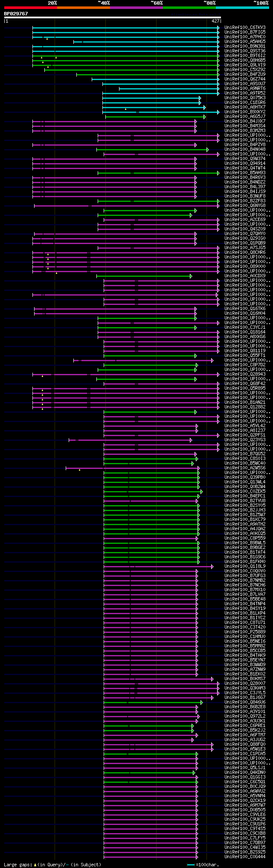The image size is (273, 868).
Task: Select label UniRef100_C5XZ92
Action: click(245, 70)
